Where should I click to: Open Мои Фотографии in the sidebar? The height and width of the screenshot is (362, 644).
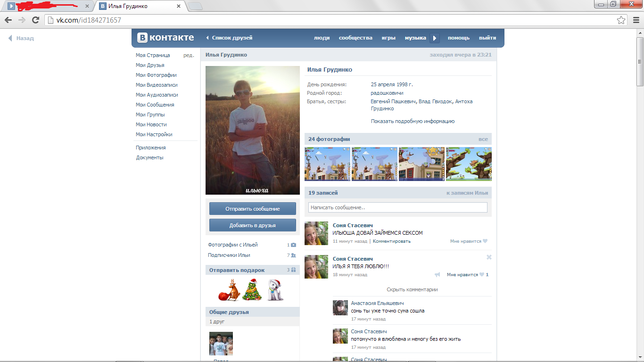(x=156, y=75)
